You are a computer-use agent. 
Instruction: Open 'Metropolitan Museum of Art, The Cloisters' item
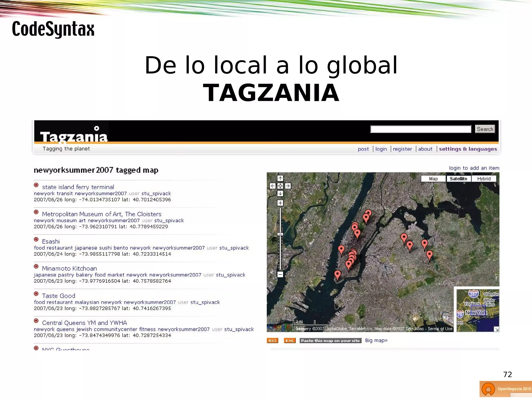[x=102, y=214]
